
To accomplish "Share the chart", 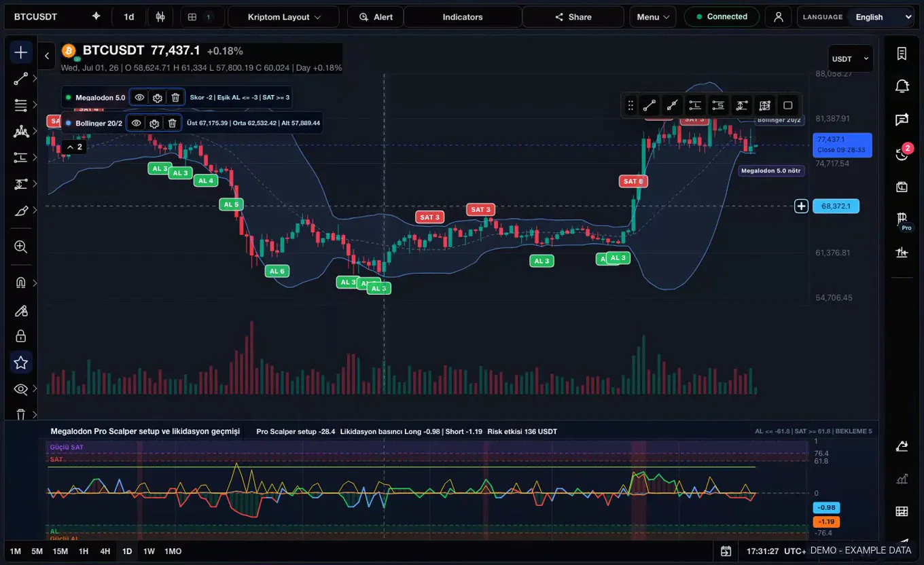I will coord(573,17).
